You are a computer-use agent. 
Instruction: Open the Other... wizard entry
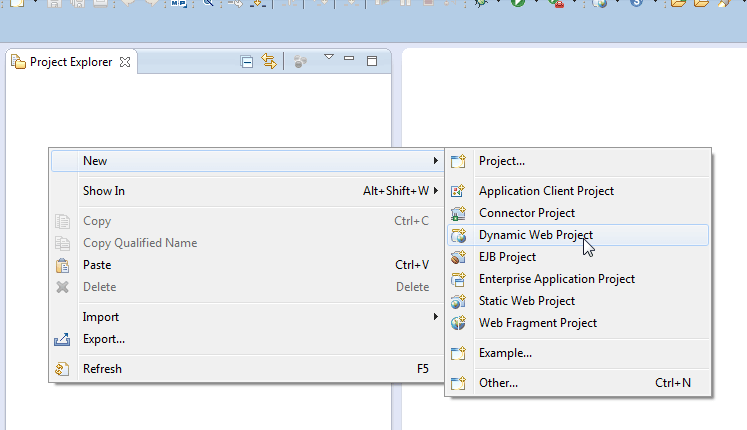pos(578,383)
